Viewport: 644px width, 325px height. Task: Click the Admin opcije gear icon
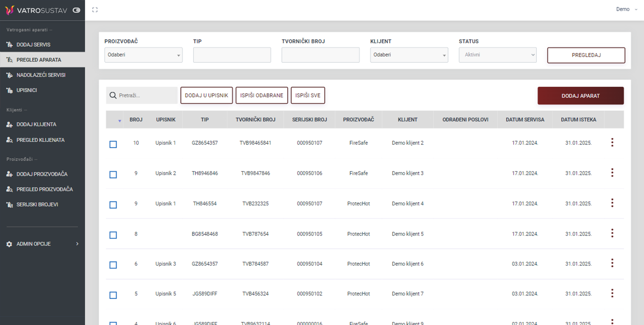[x=9, y=244]
